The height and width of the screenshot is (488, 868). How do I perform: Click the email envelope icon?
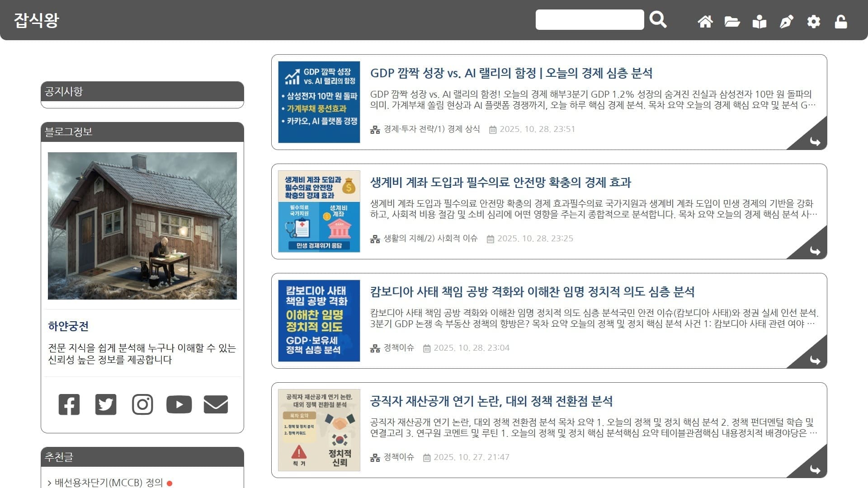coord(216,404)
